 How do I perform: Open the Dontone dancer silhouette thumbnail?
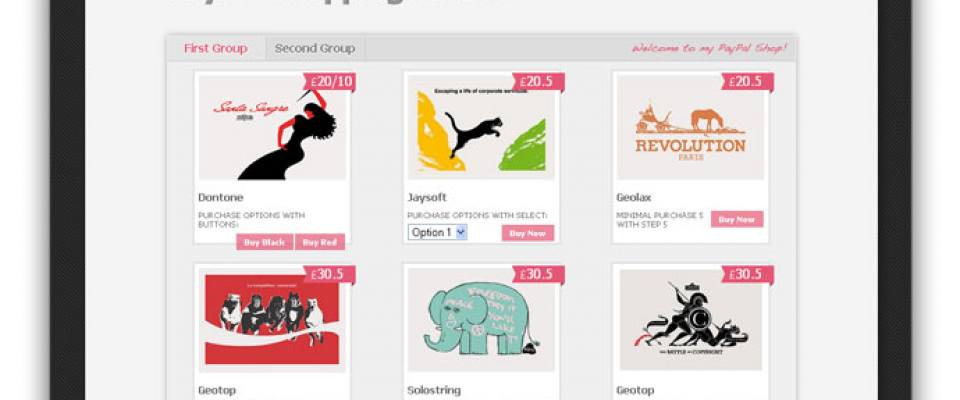[x=272, y=127]
